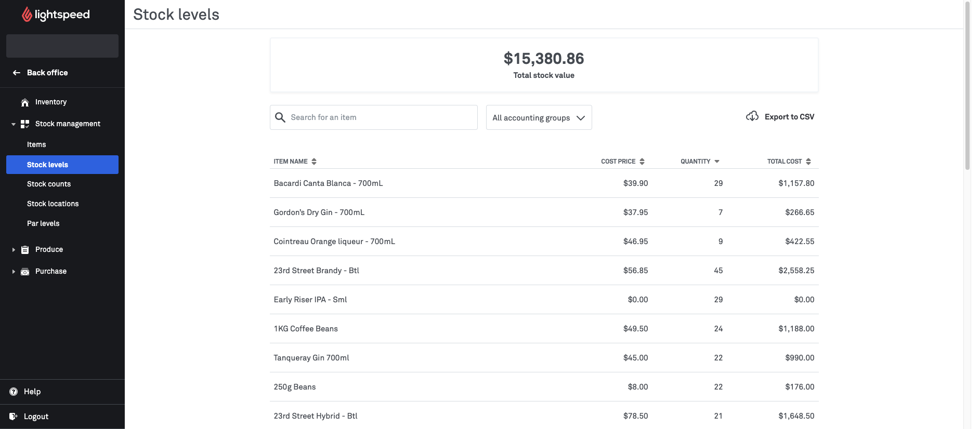Click the Stock levels page heading
980x429 pixels.
(x=176, y=15)
